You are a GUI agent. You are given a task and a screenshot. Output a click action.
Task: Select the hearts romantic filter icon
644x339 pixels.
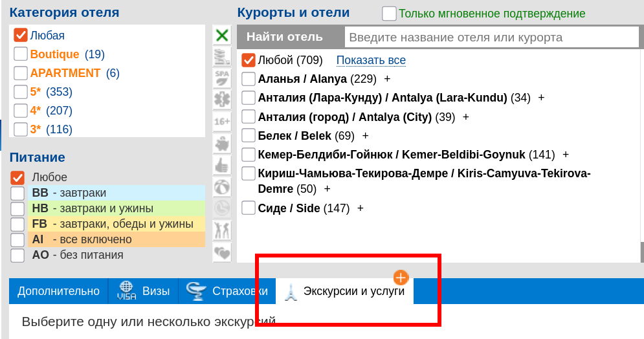pos(222,252)
